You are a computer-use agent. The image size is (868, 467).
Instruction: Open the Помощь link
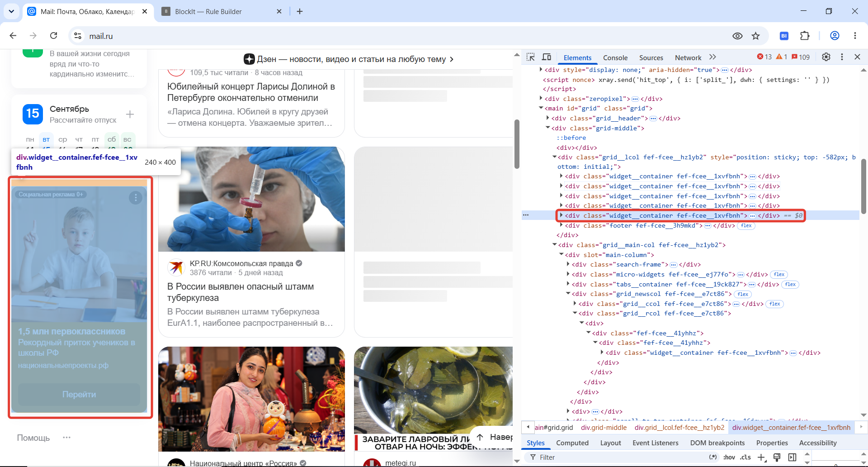tap(33, 438)
